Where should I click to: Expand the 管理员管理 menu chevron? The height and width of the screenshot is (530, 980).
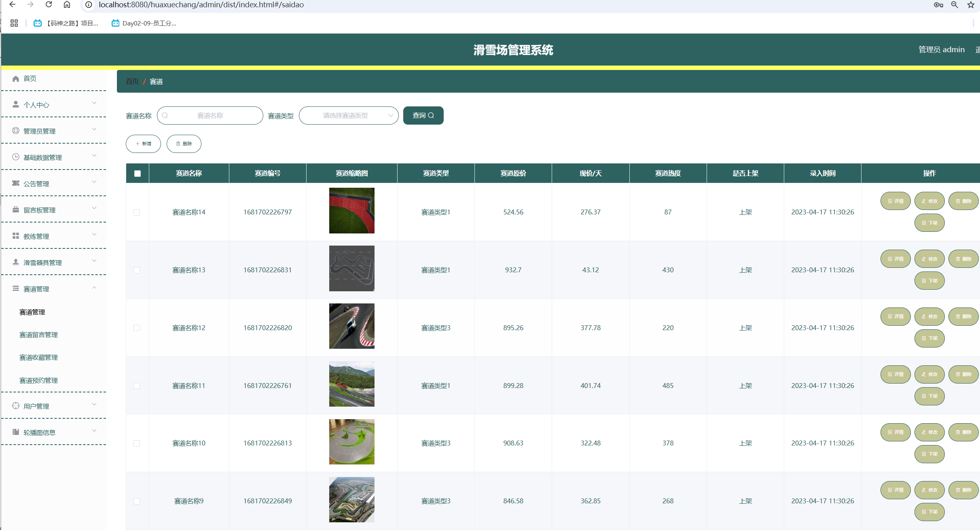[94, 129]
